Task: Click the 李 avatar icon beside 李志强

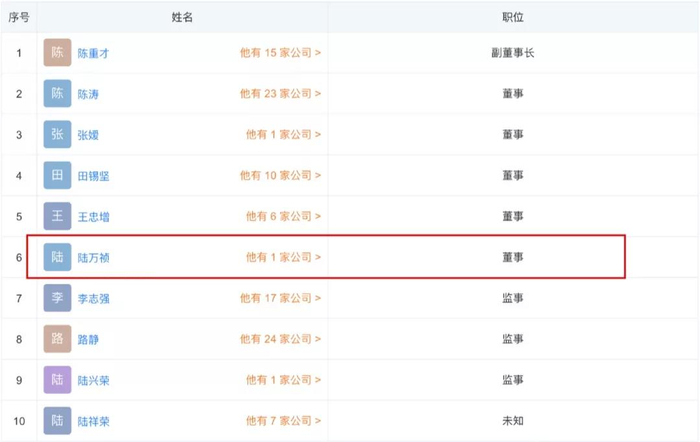Action: (x=57, y=298)
